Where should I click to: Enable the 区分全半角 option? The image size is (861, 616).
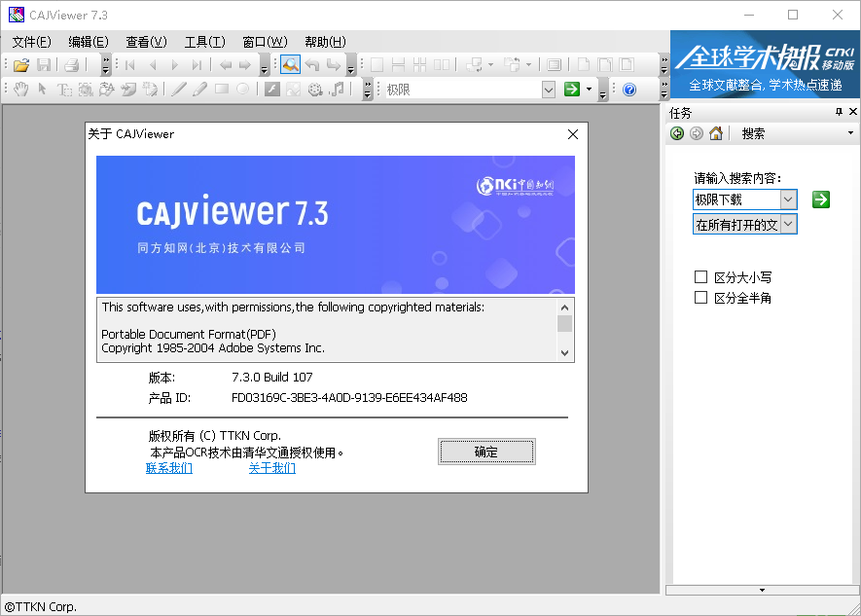click(700, 297)
